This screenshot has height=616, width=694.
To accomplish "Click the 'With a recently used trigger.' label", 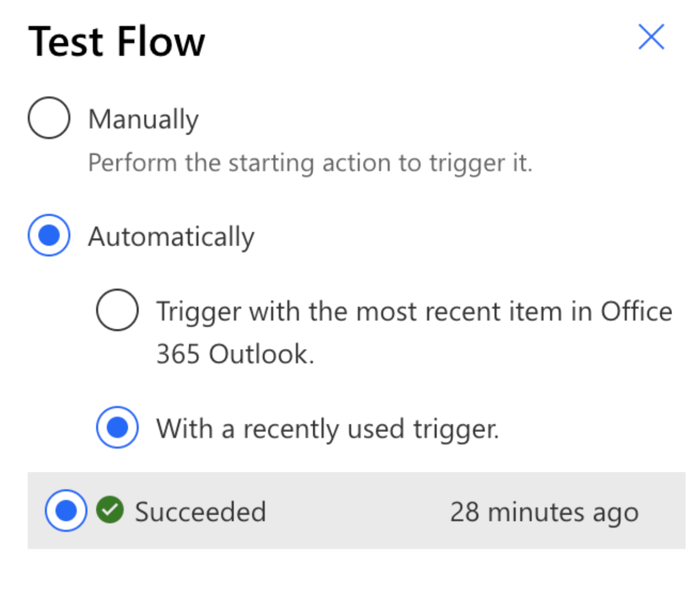I will (327, 430).
